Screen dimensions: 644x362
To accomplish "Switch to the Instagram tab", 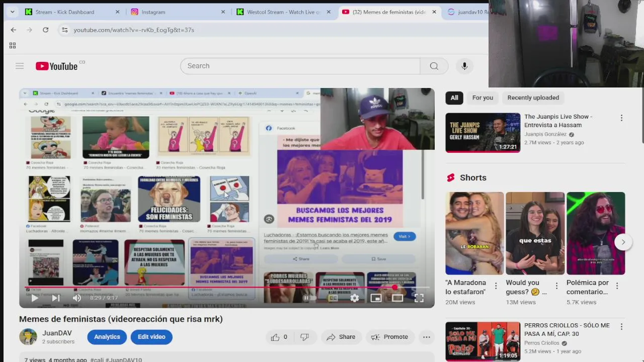I will click(x=178, y=12).
